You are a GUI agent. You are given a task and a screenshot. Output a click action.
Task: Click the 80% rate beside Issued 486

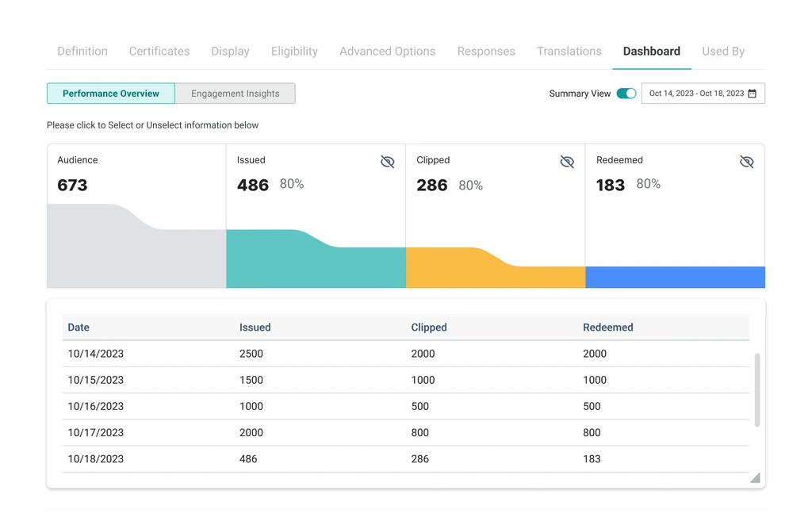point(292,184)
